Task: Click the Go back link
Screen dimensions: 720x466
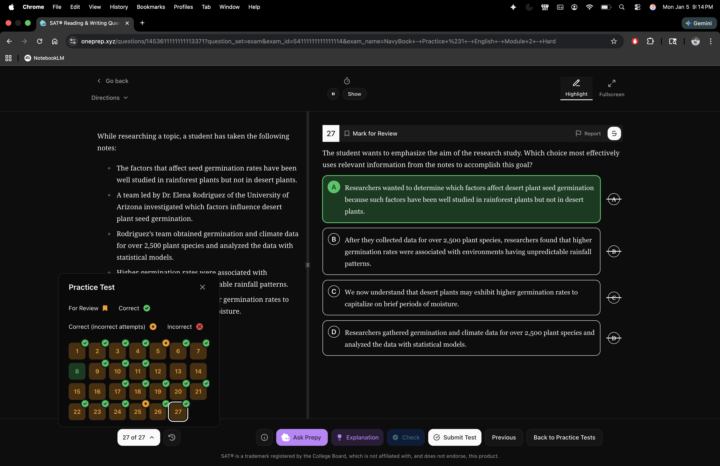Action: pyautogui.click(x=112, y=81)
